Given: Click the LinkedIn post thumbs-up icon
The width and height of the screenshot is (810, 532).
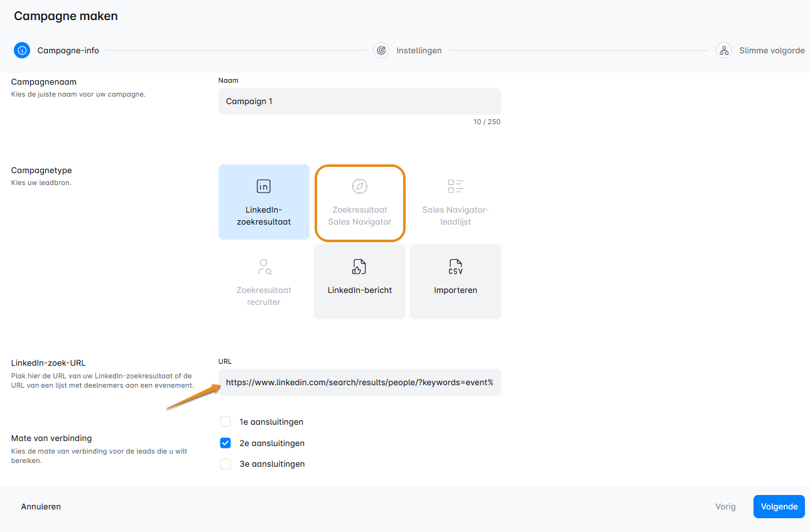Looking at the screenshot, I should 359,267.
